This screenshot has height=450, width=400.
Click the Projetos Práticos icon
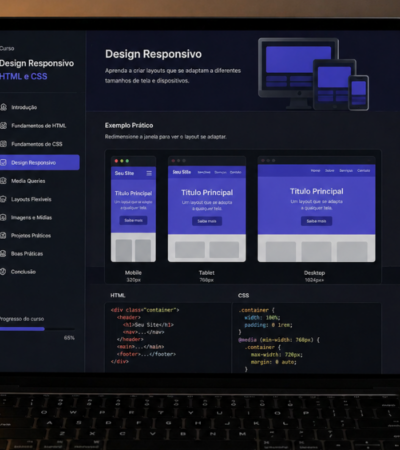(3, 235)
